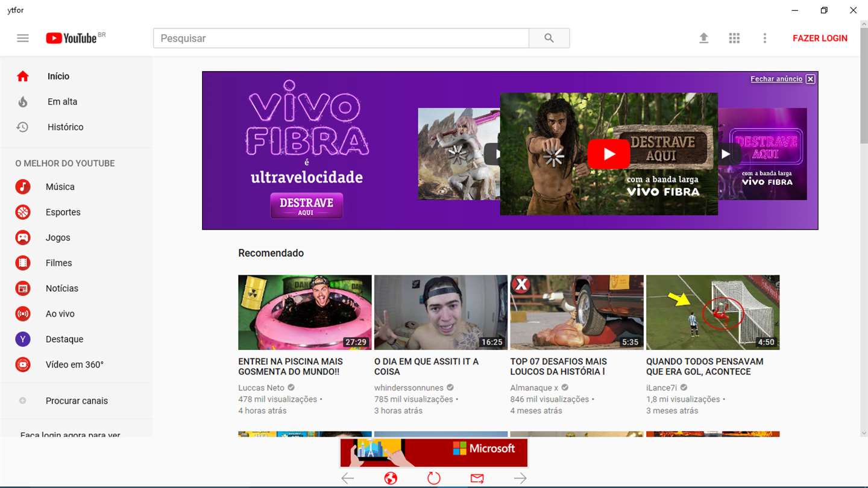868x488 pixels.
Task: Play the right-side Vivo ad thumbnail
Action: coord(726,154)
